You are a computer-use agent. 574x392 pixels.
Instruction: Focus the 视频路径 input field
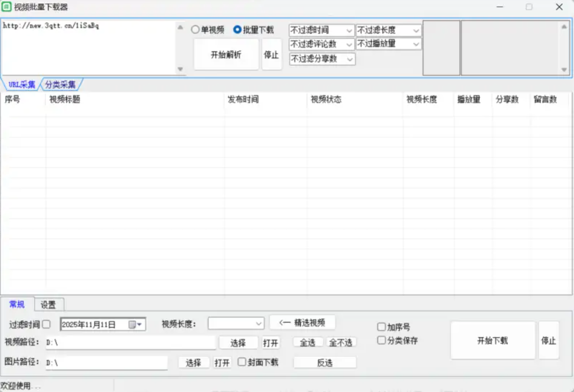click(131, 342)
